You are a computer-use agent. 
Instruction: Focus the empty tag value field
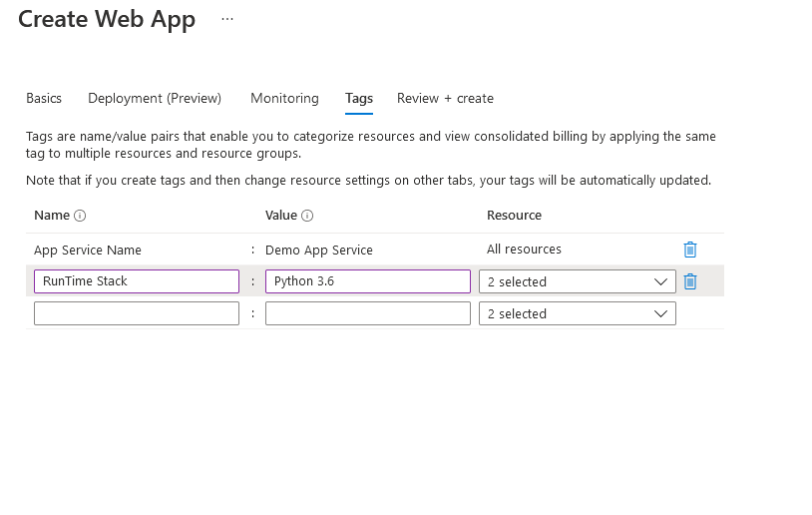pos(368,313)
